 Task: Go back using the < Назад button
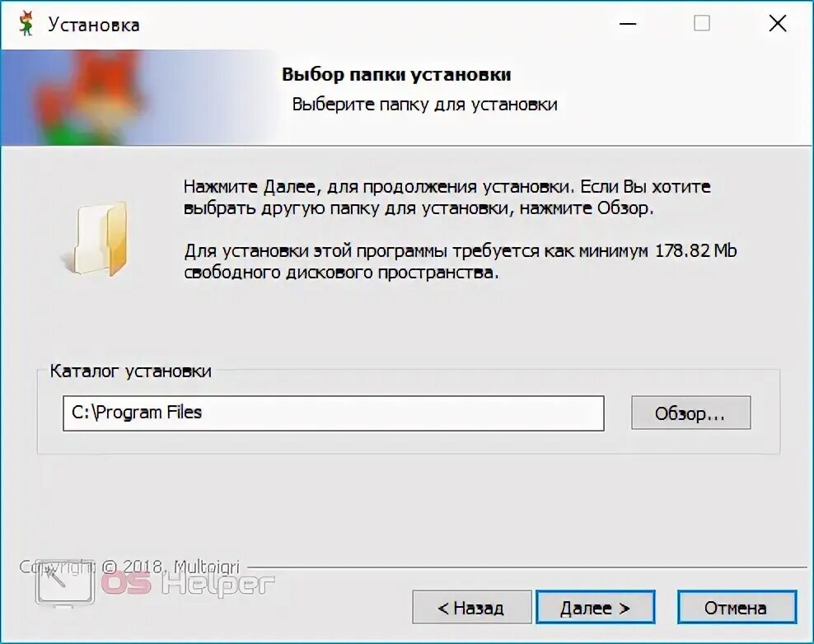coord(471,607)
